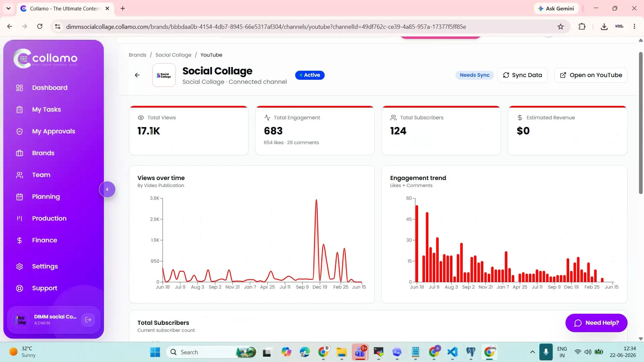Click the Brands breadcrumb link
Viewport: 644px width, 362px height.
(x=138, y=55)
